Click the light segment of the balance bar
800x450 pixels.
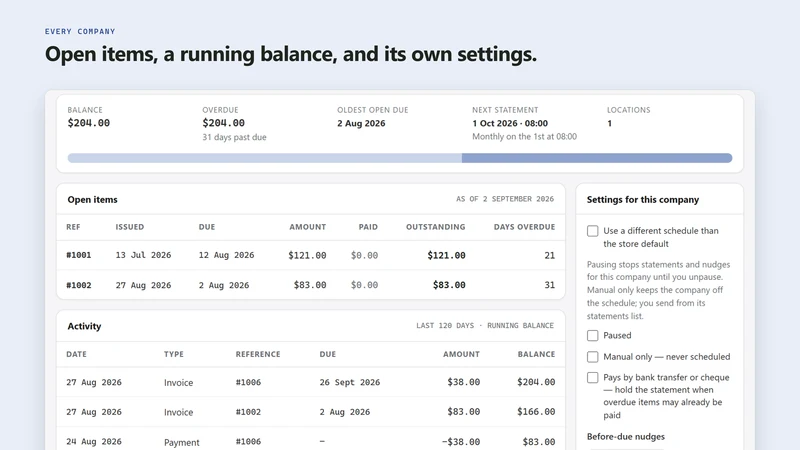(265, 158)
